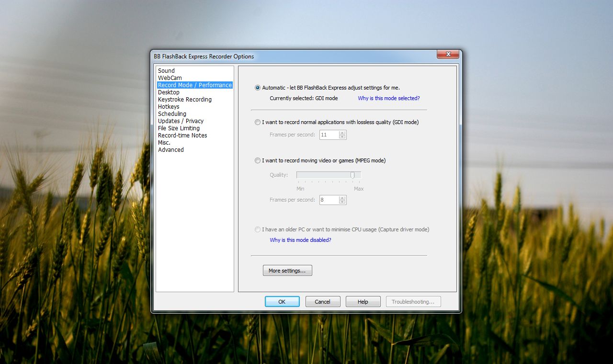The height and width of the screenshot is (364, 613).
Task: Confirm options with OK button
Action: click(x=282, y=302)
